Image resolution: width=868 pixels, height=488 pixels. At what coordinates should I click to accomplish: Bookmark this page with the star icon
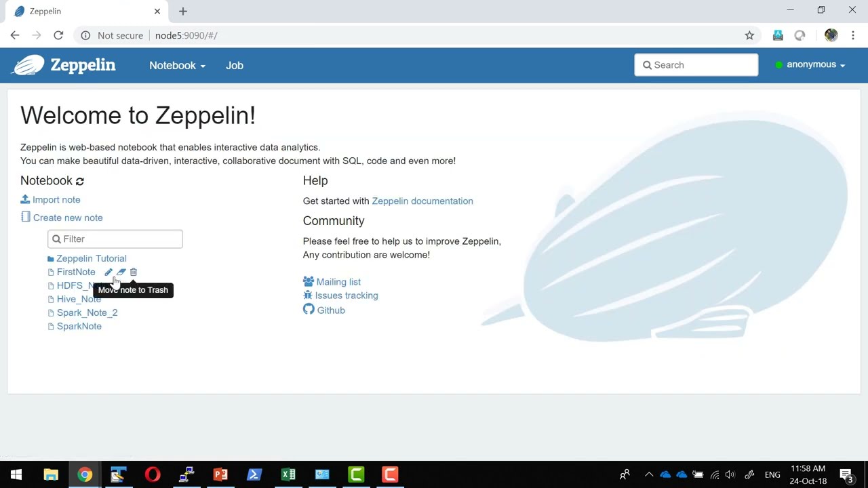tap(749, 35)
